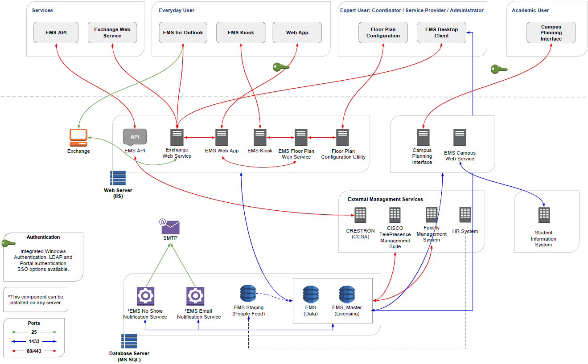Click the Campus Planning Interface box under Academic User
This screenshot has width=588, height=364.
click(551, 33)
